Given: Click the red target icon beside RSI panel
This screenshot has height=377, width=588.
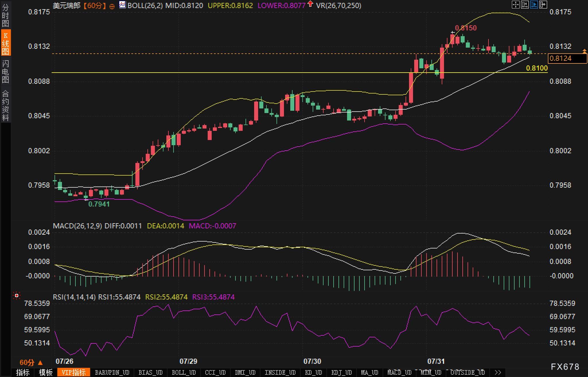Looking at the screenshot, I should pyautogui.click(x=17, y=296).
